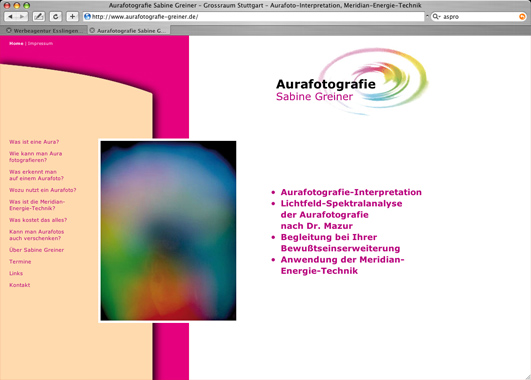Click the pencil edit toolbar button
Image resolution: width=531 pixels, height=380 pixels.
pos(39,16)
